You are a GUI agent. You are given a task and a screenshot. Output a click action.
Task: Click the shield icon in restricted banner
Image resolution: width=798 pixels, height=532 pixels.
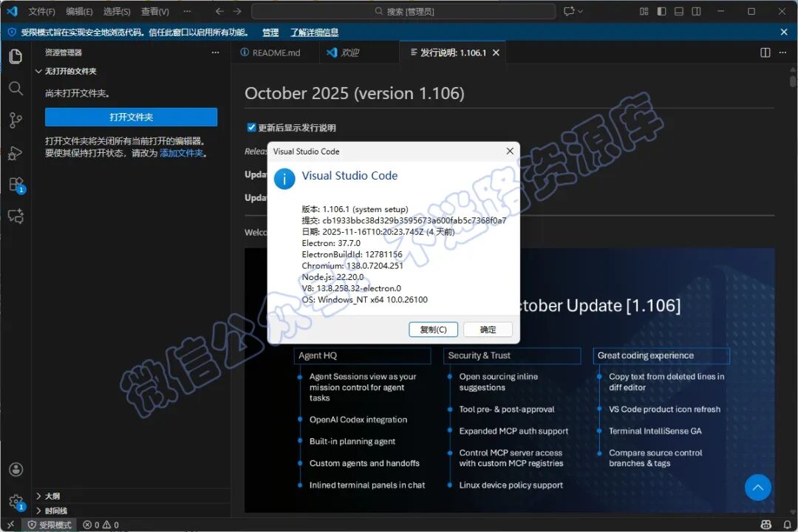pos(12,32)
